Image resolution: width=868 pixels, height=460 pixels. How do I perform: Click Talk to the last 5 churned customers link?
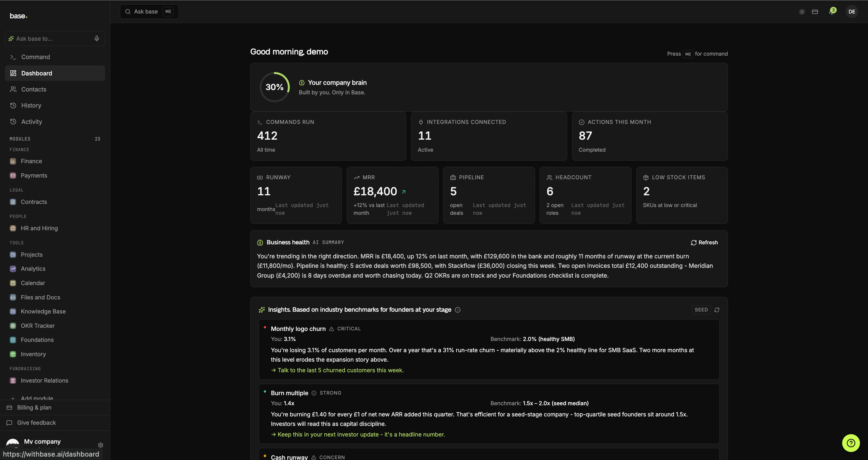pyautogui.click(x=337, y=370)
